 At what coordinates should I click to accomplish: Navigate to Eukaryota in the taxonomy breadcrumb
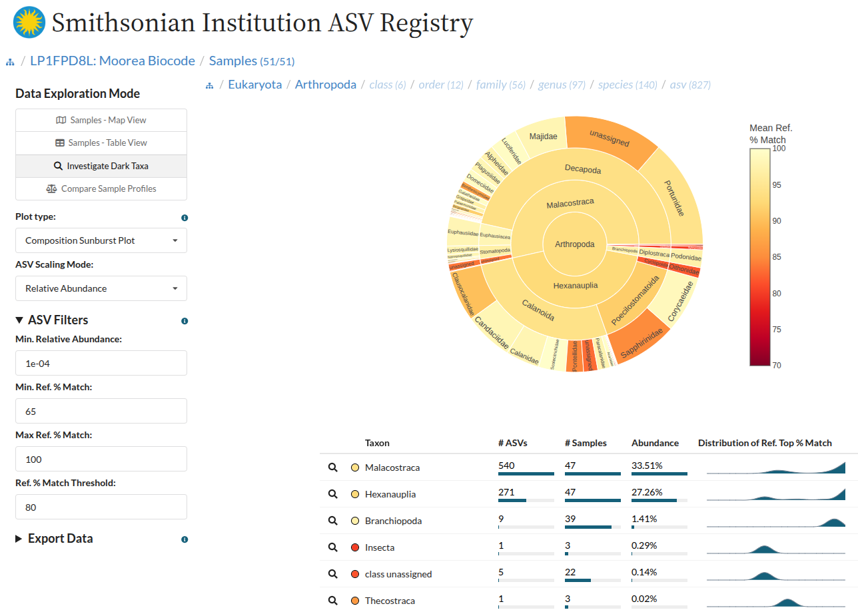(x=255, y=85)
